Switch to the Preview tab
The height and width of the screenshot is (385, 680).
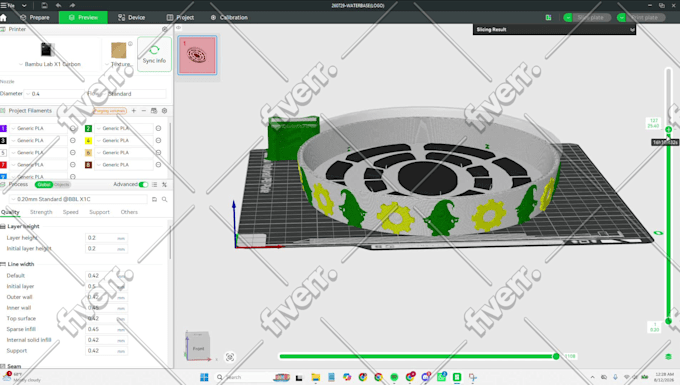tap(83, 17)
